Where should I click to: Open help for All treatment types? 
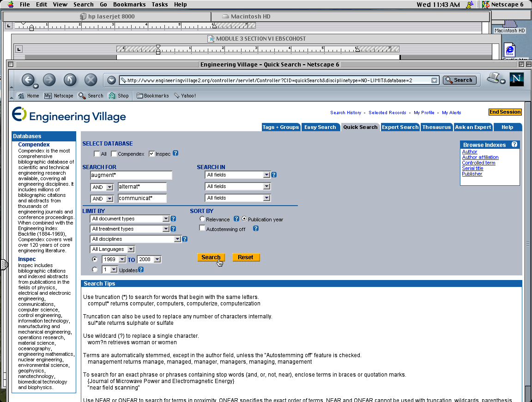tap(173, 229)
